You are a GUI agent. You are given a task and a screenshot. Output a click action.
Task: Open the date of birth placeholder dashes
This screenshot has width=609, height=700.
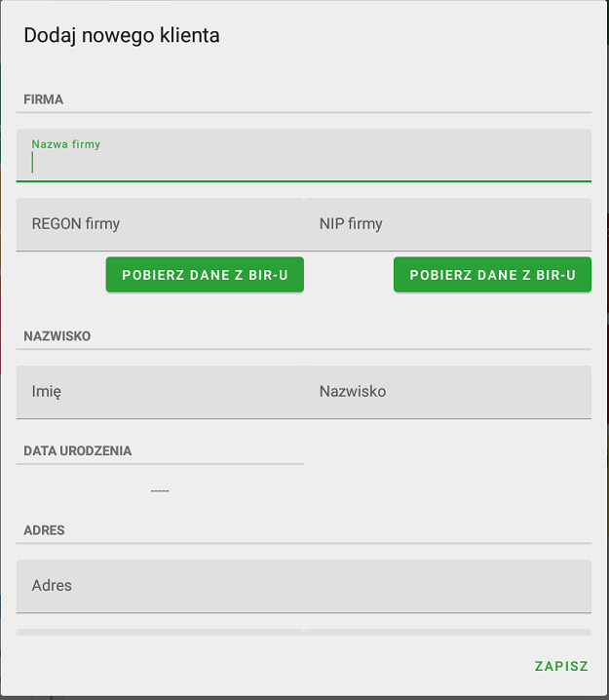pos(160,490)
